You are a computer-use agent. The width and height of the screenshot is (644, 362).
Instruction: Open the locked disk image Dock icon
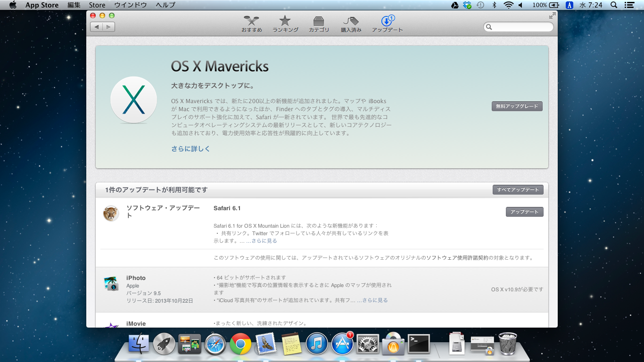[482, 345]
